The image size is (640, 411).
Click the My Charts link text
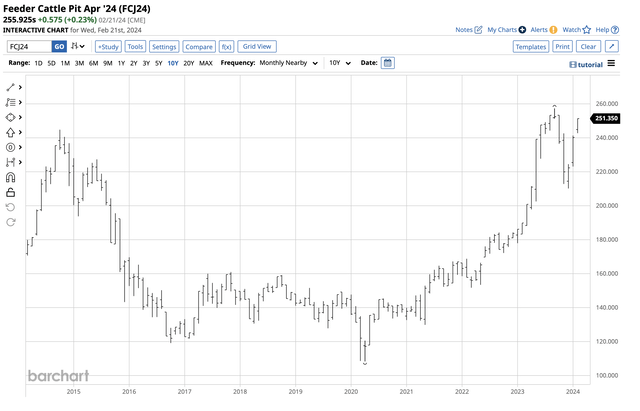click(502, 30)
